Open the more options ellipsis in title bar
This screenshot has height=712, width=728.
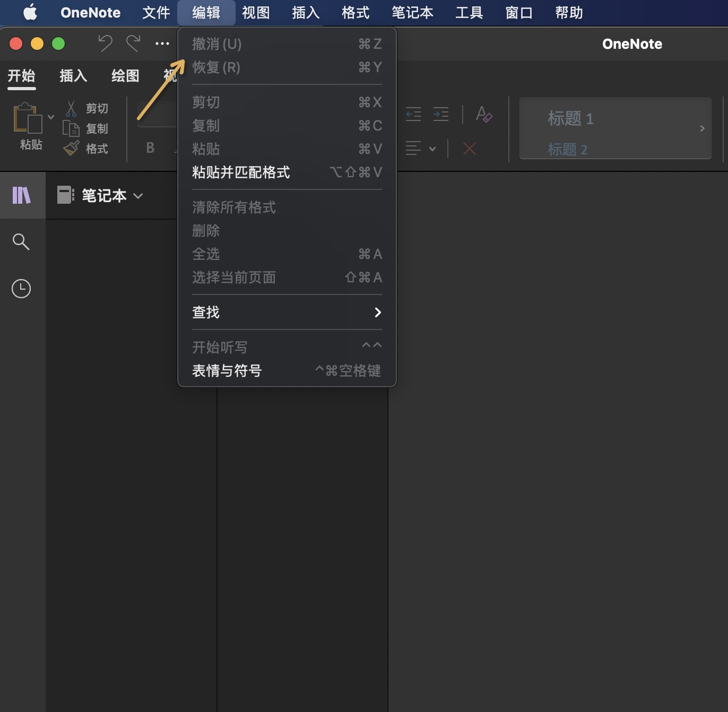(x=162, y=44)
